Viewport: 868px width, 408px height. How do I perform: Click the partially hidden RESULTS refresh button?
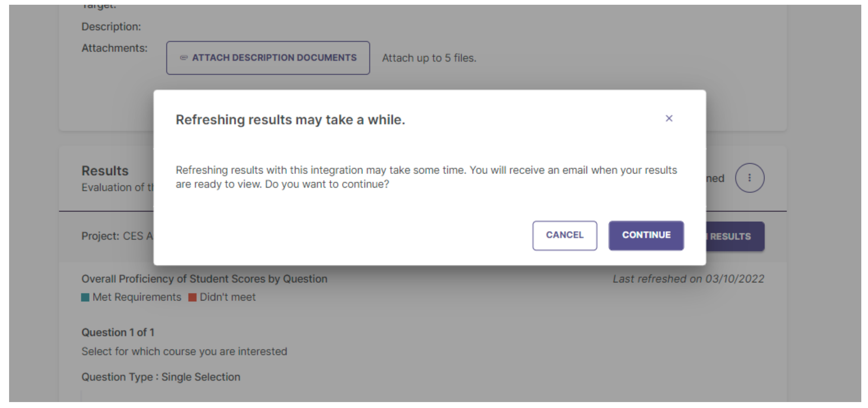coord(735,236)
